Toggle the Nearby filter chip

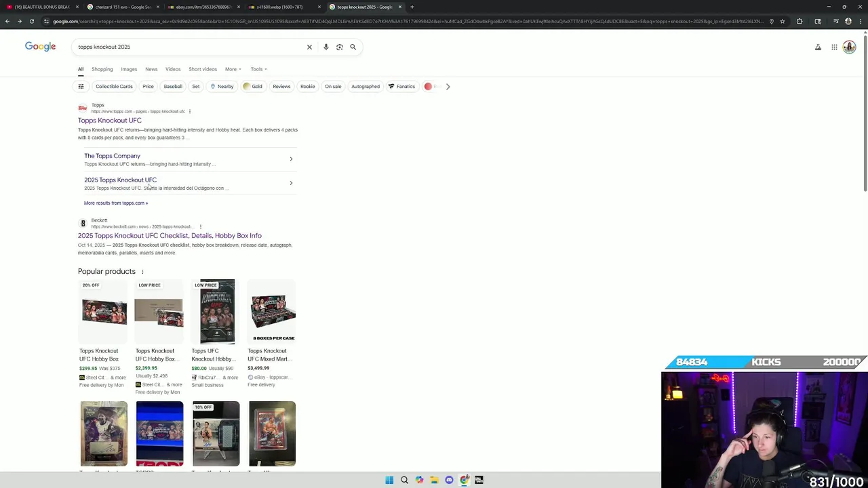(222, 86)
